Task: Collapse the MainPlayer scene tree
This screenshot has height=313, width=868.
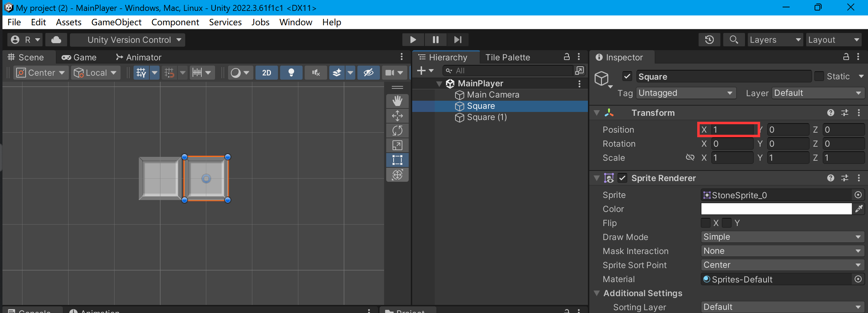Action: click(439, 84)
